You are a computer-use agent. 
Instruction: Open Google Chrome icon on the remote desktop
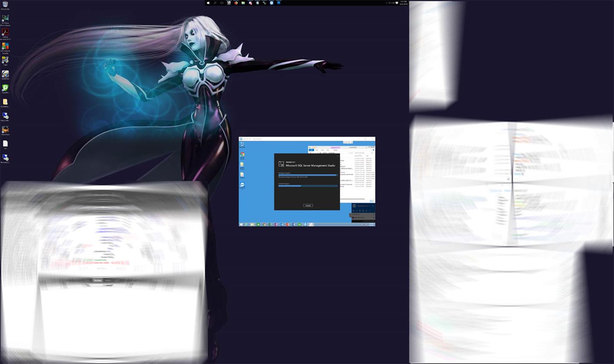pyautogui.click(x=242, y=155)
